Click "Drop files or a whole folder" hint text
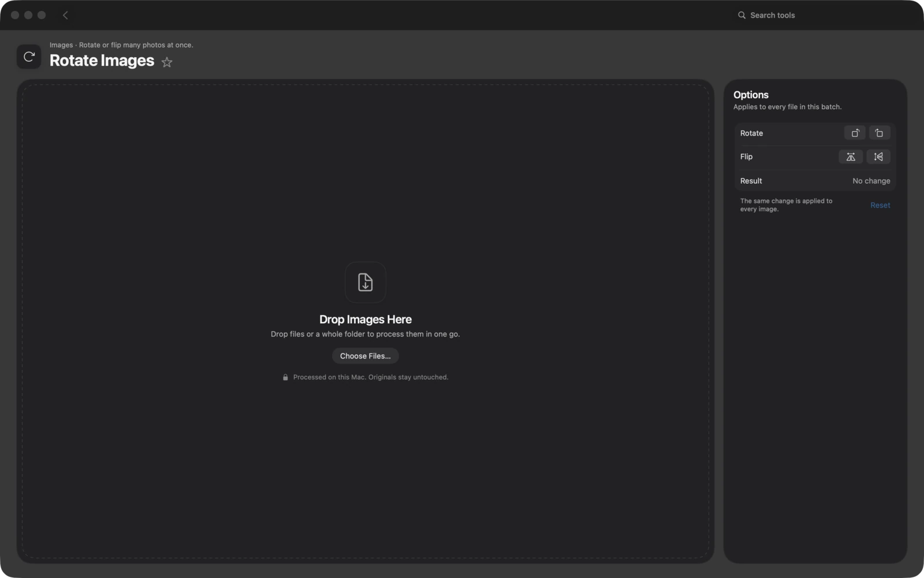The image size is (924, 578). click(366, 334)
